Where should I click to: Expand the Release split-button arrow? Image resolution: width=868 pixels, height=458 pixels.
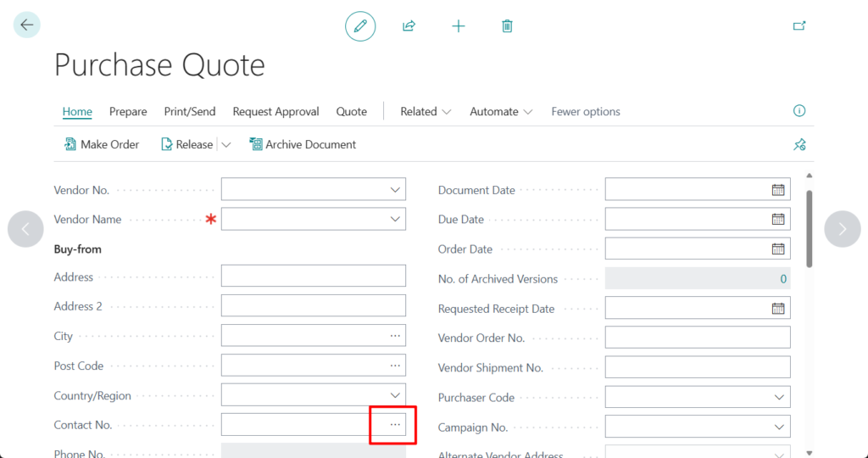pos(225,145)
